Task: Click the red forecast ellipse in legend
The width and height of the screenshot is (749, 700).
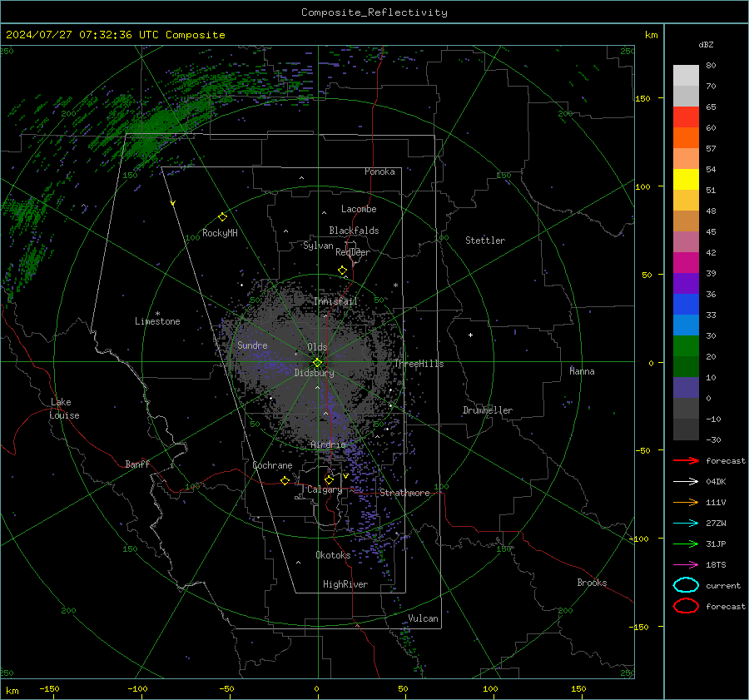Action: pyautogui.click(x=686, y=606)
